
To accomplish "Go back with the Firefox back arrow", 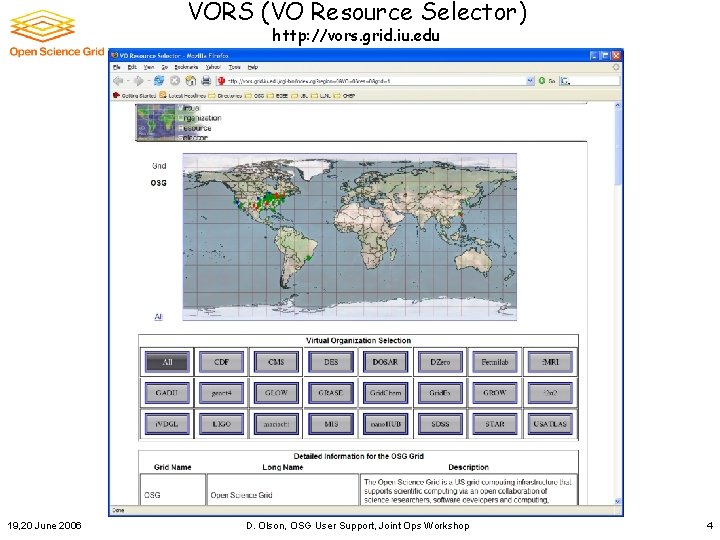I will (x=118, y=81).
